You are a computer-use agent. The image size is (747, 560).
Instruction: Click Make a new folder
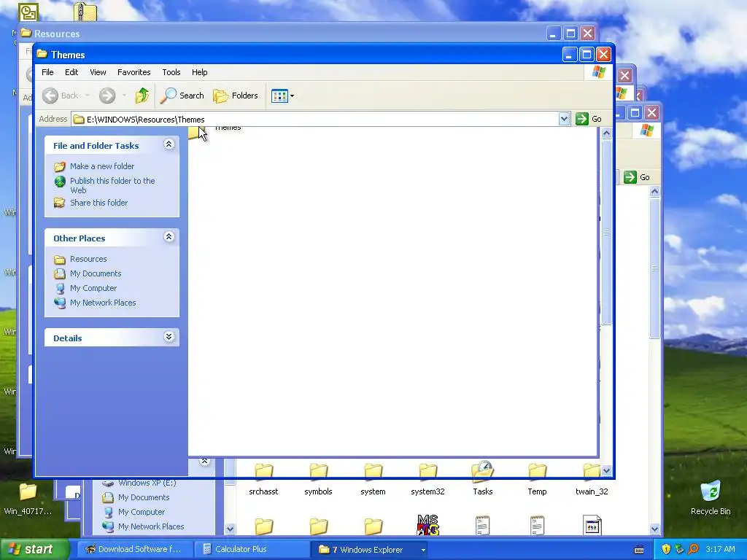click(102, 166)
